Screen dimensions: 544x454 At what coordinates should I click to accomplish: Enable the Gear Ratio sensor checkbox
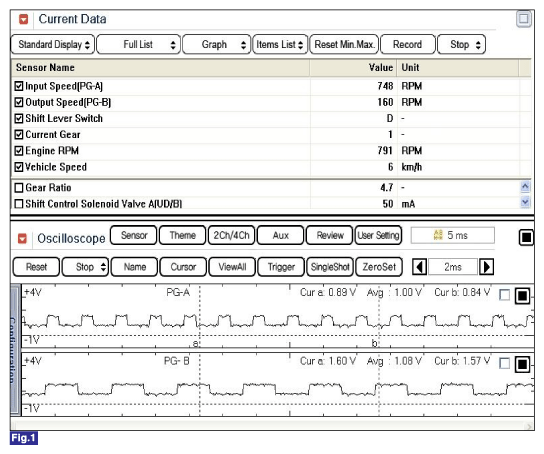point(19,188)
